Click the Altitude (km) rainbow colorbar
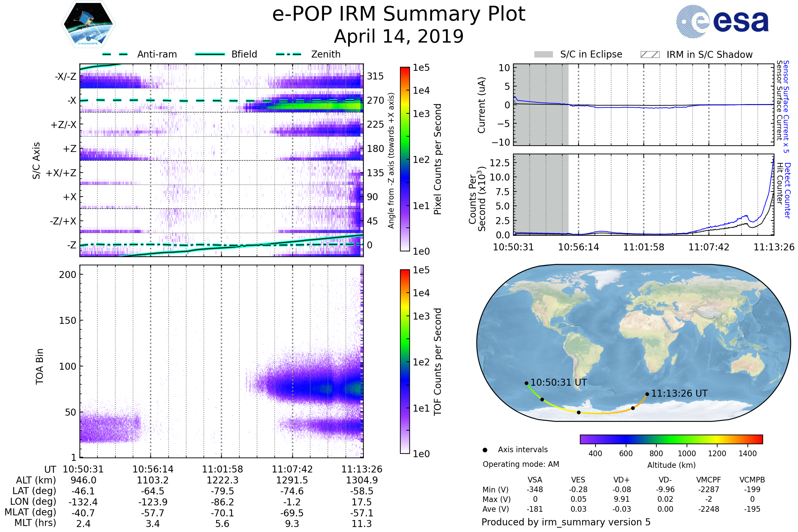 (x=671, y=439)
